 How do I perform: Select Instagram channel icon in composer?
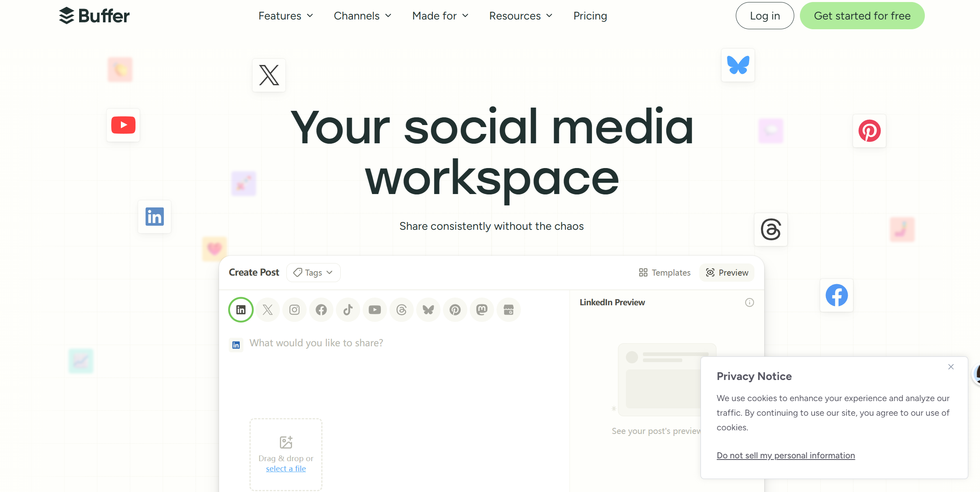pos(294,310)
